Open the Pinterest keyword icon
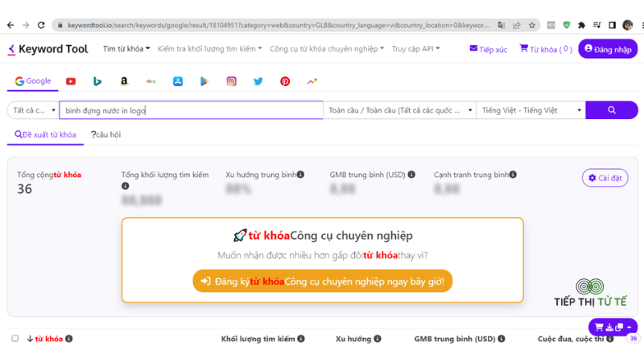This screenshot has width=644, height=362. 285,81
